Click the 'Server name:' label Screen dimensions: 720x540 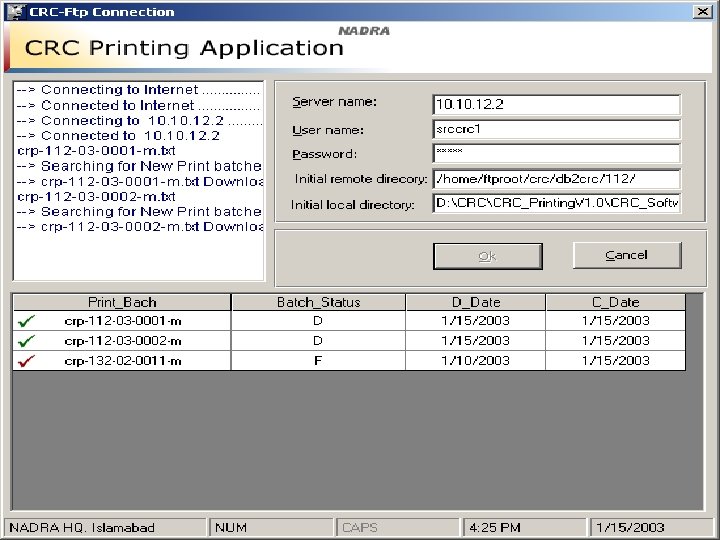pyautogui.click(x=334, y=101)
